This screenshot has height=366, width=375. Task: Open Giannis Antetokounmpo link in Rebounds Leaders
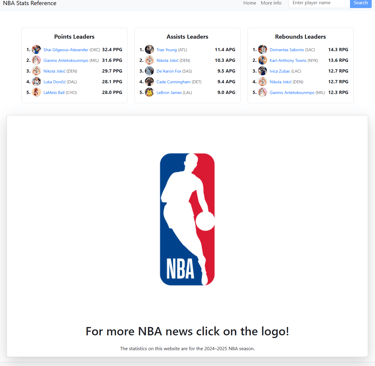point(292,92)
